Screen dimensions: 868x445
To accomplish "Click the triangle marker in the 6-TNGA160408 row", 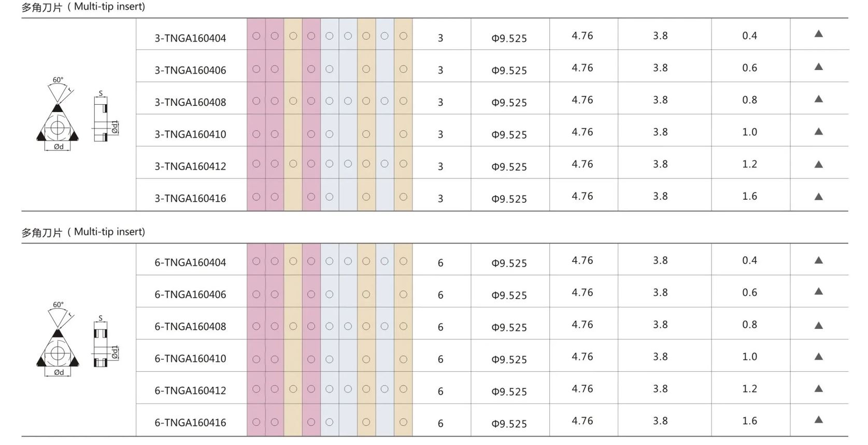I will click(x=819, y=325).
